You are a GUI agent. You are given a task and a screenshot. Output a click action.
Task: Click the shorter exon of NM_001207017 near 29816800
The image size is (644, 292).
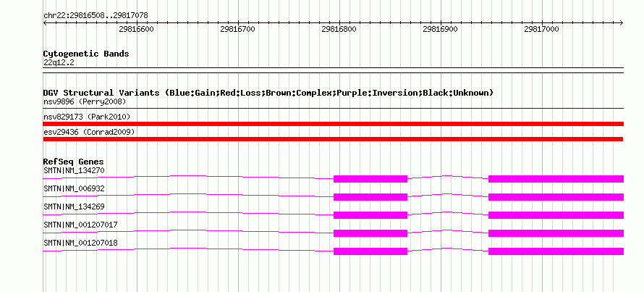(370, 233)
